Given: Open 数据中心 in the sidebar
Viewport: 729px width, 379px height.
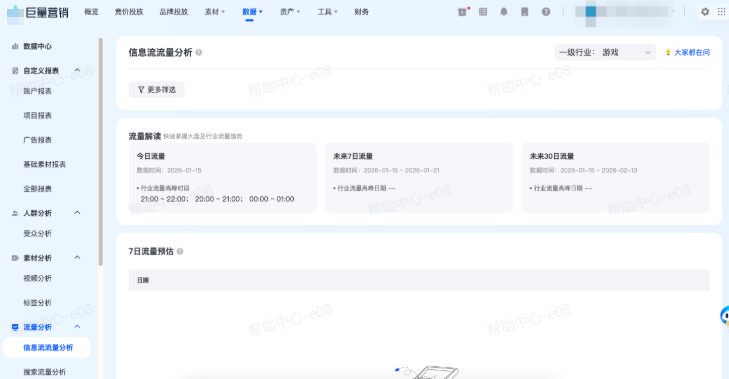Looking at the screenshot, I should coord(38,47).
